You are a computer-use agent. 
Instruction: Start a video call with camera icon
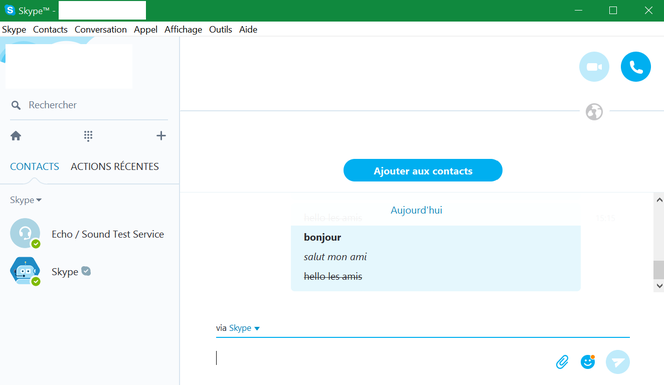(x=594, y=66)
